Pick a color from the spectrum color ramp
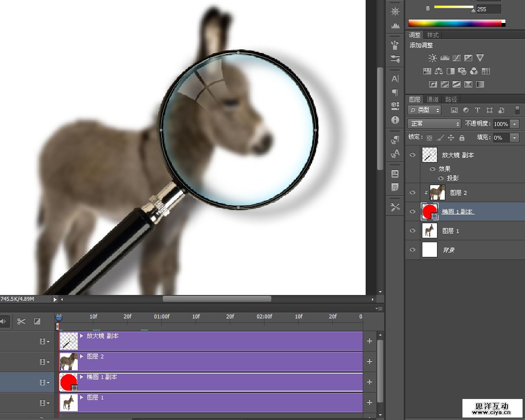This screenshot has width=525, height=420. (x=455, y=23)
